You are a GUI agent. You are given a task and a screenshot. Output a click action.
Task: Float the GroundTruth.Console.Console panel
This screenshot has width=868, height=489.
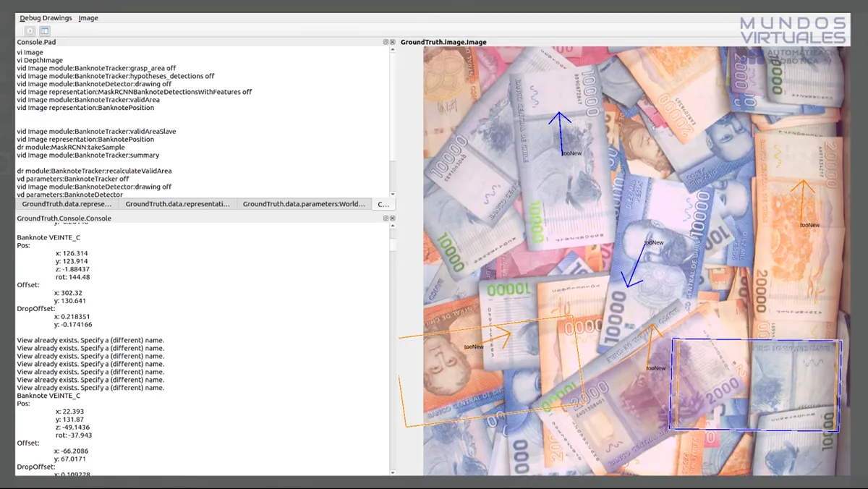[386, 218]
